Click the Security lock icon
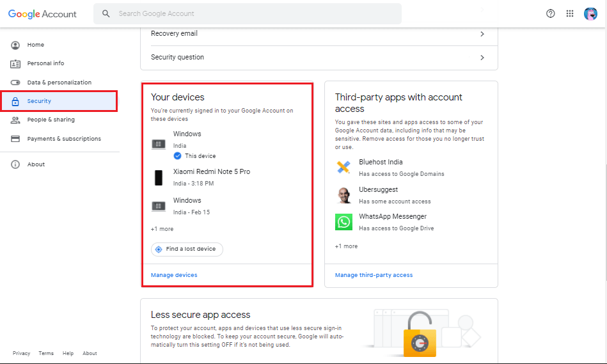Screen dimensions: 607x364 coord(15,102)
